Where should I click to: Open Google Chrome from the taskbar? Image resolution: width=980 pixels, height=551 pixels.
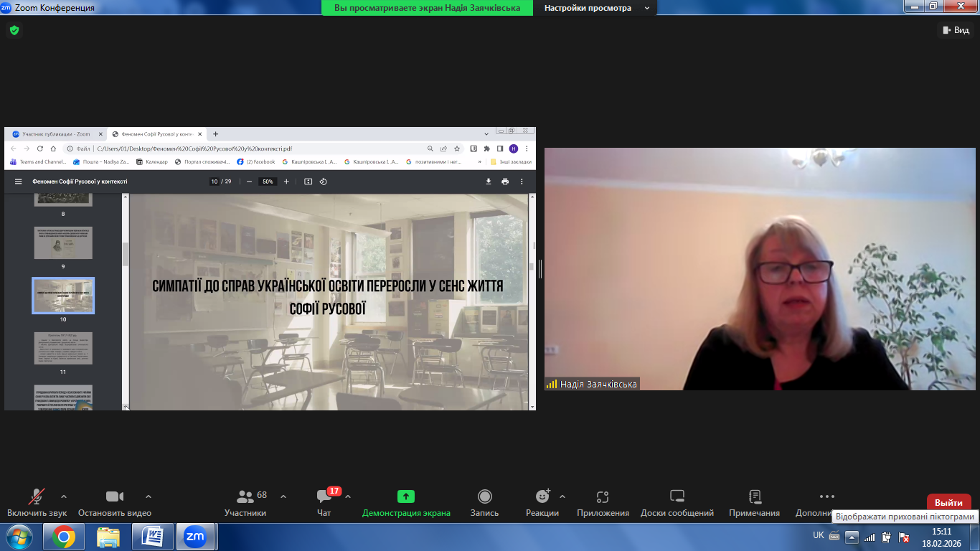[63, 537]
